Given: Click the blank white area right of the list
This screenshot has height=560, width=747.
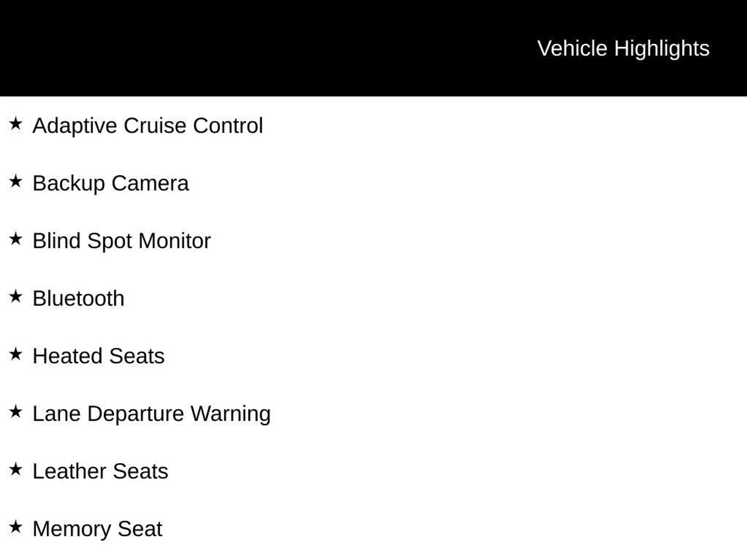Looking at the screenshot, I should pos(506,311).
